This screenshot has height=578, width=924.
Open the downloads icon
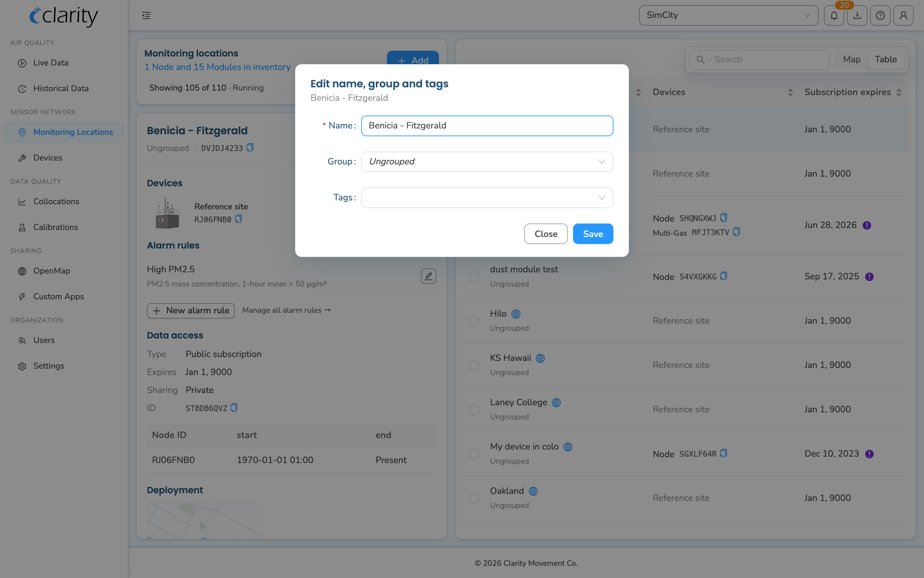tap(857, 15)
